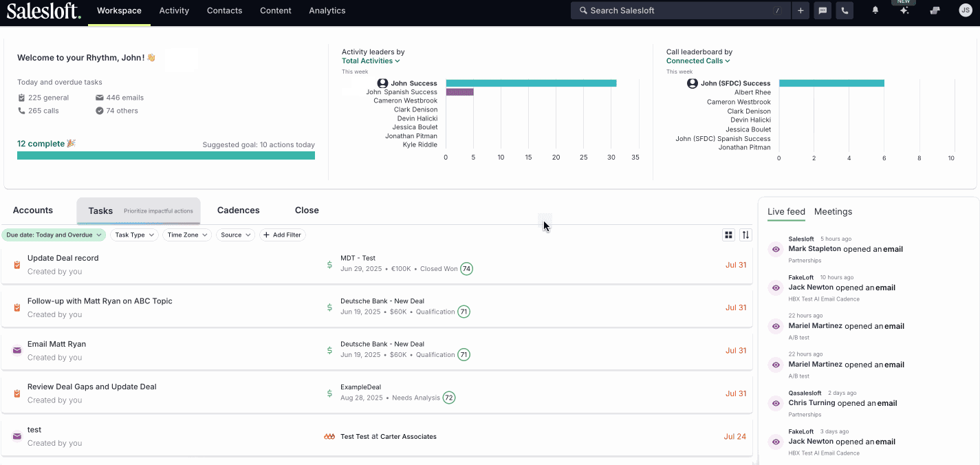Open the messaging icon in the top bar
This screenshot has height=465, width=980.
(x=823, y=10)
